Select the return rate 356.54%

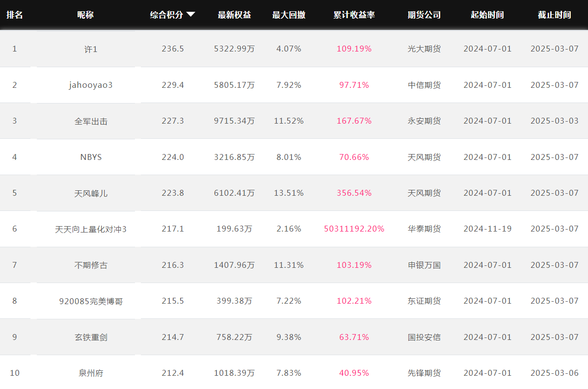354,193
